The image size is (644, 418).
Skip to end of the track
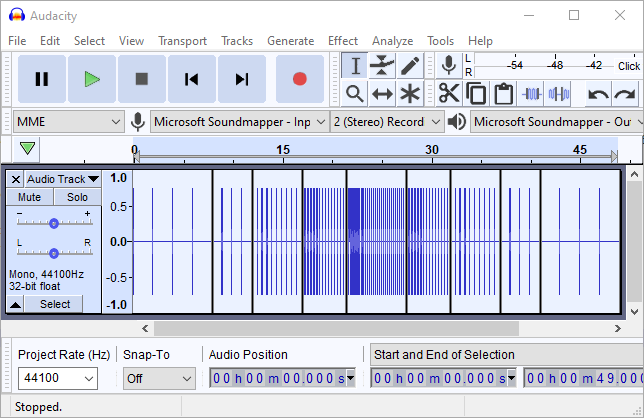click(x=242, y=79)
